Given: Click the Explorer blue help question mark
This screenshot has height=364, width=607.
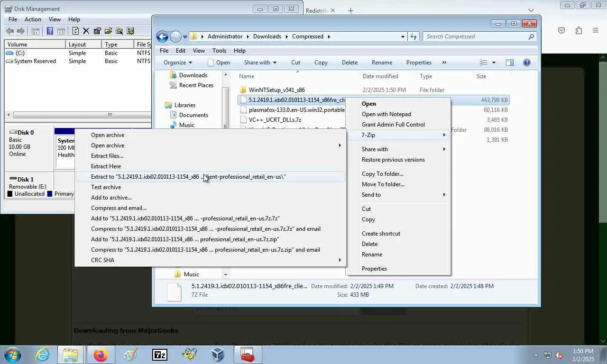Looking at the screenshot, I should click(526, 63).
